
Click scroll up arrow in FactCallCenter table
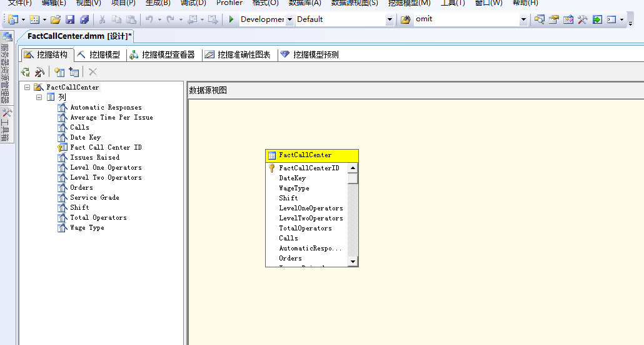(353, 168)
